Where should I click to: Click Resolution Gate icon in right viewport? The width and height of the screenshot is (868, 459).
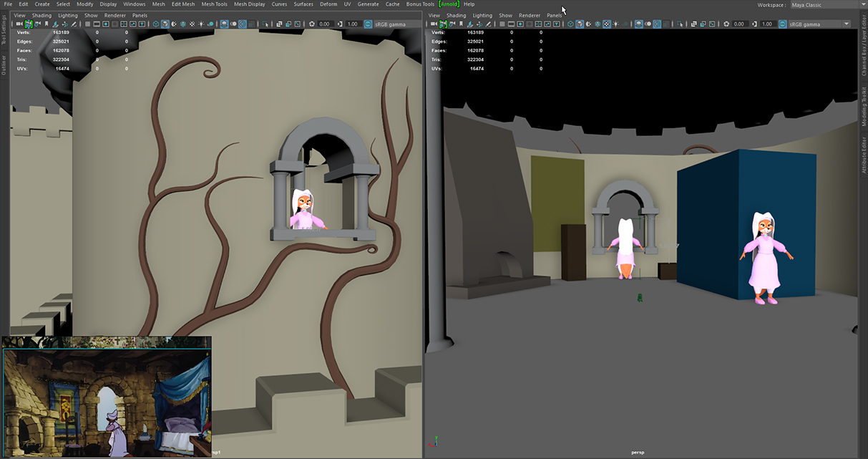click(x=520, y=24)
